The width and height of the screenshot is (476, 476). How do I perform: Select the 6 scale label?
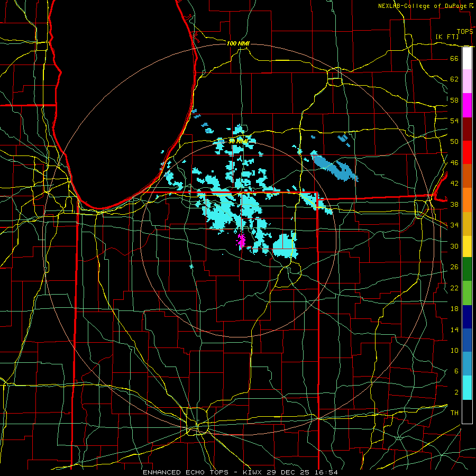click(456, 371)
